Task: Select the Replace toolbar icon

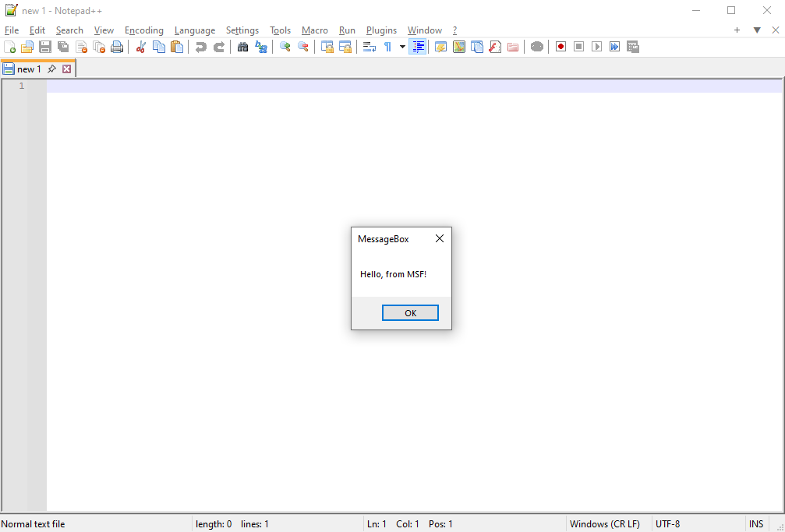Action: (260, 47)
